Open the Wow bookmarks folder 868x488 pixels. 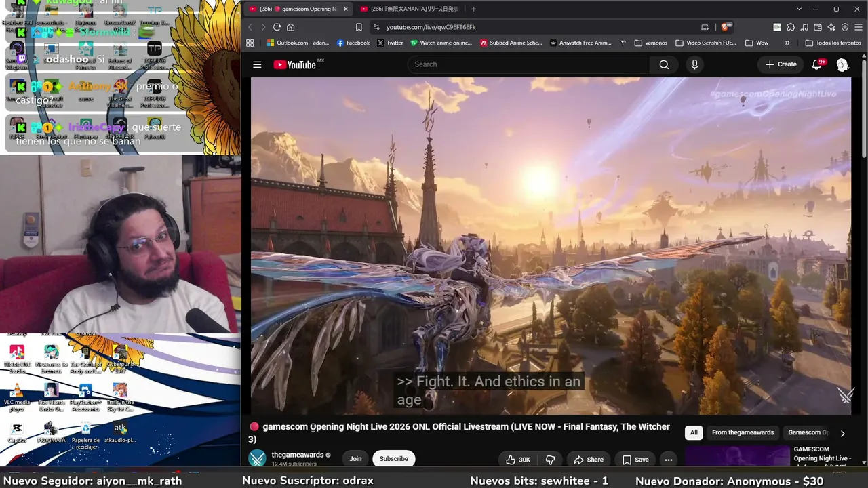(757, 43)
